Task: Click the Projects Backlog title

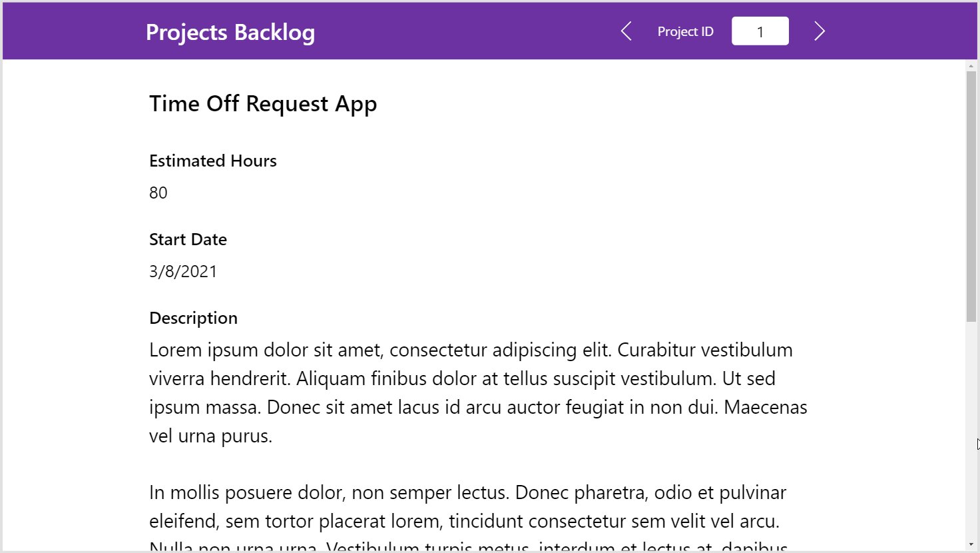Action: (x=230, y=31)
